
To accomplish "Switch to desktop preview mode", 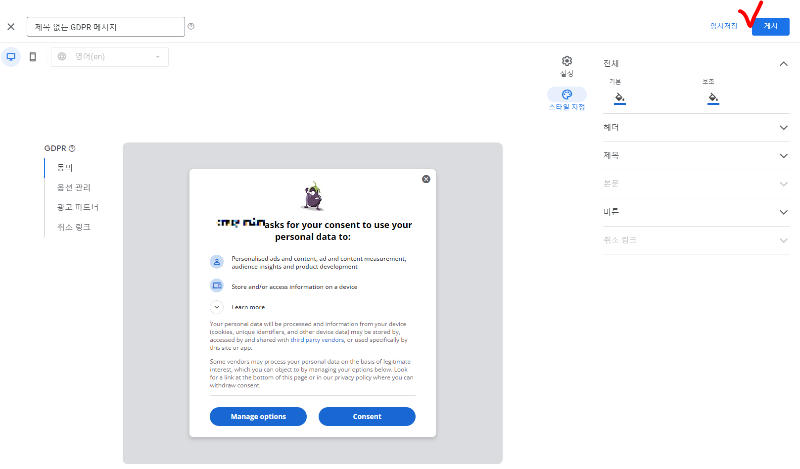I will (x=11, y=57).
